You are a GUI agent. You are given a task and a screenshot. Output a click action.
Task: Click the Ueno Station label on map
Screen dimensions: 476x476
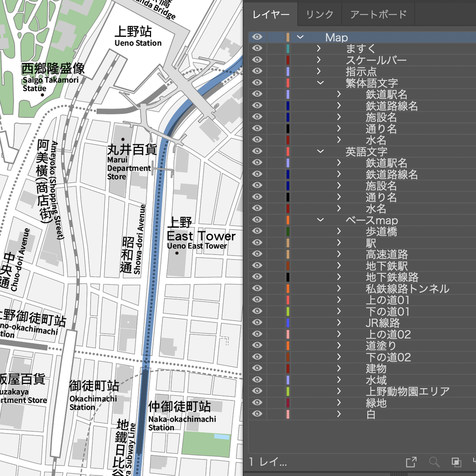pyautogui.click(x=138, y=43)
